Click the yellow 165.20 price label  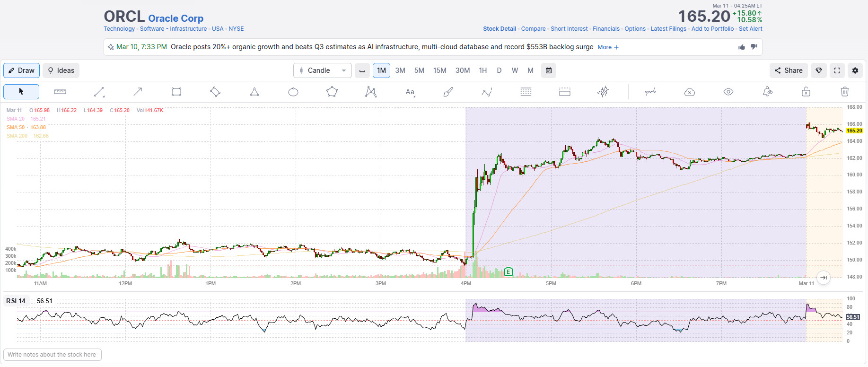pyautogui.click(x=854, y=131)
